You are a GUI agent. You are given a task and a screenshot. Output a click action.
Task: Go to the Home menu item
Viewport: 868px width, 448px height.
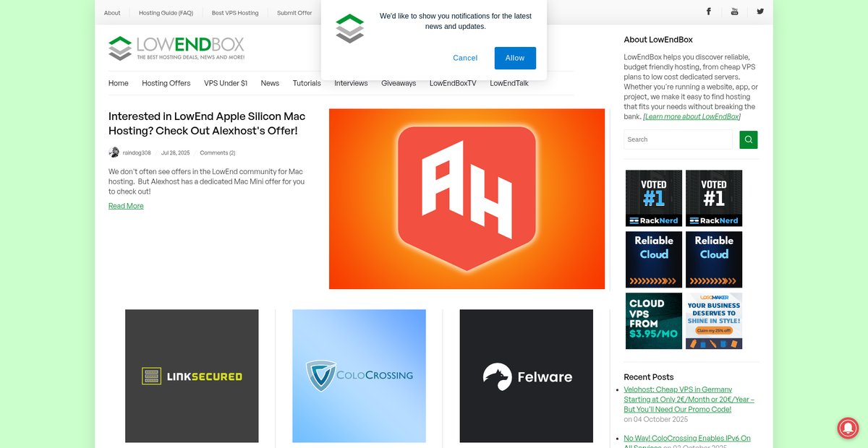click(119, 83)
